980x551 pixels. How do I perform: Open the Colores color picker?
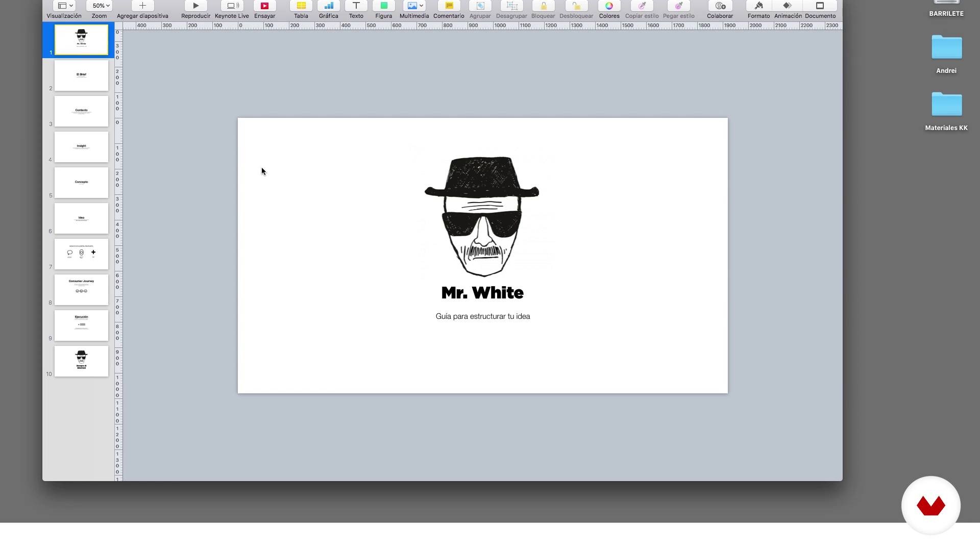pos(609,6)
